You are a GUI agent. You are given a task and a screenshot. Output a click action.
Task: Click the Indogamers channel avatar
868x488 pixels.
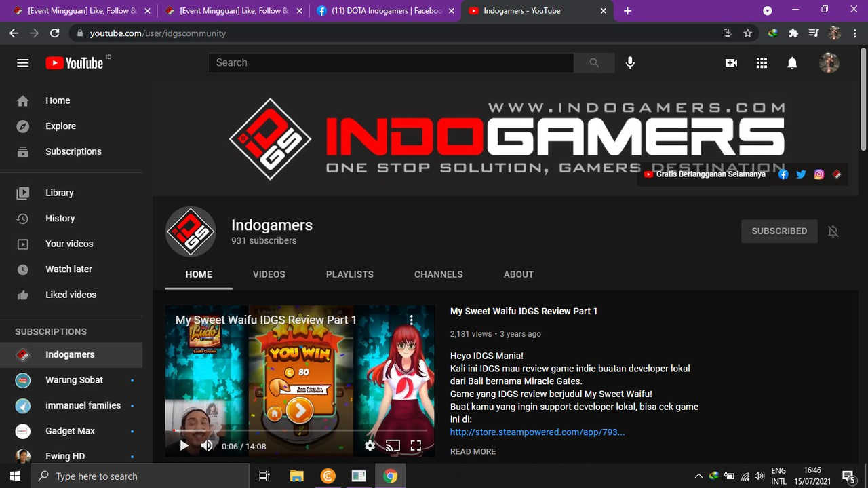tap(191, 231)
